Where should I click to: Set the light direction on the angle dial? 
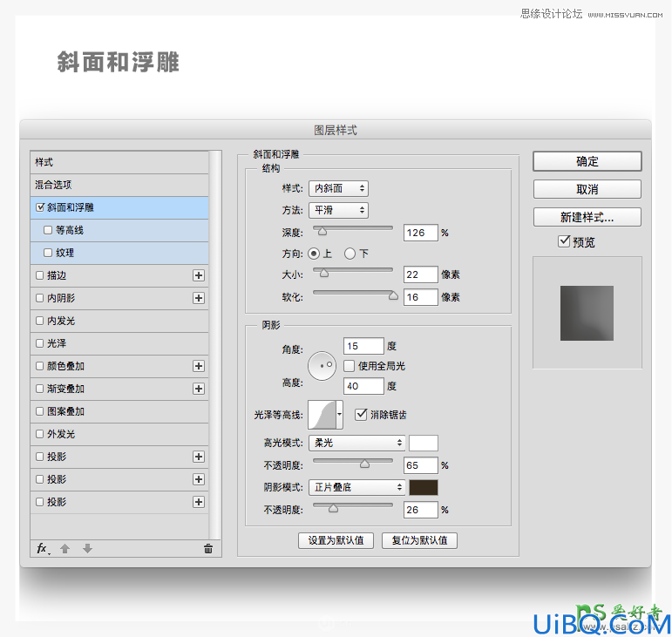pyautogui.click(x=322, y=366)
